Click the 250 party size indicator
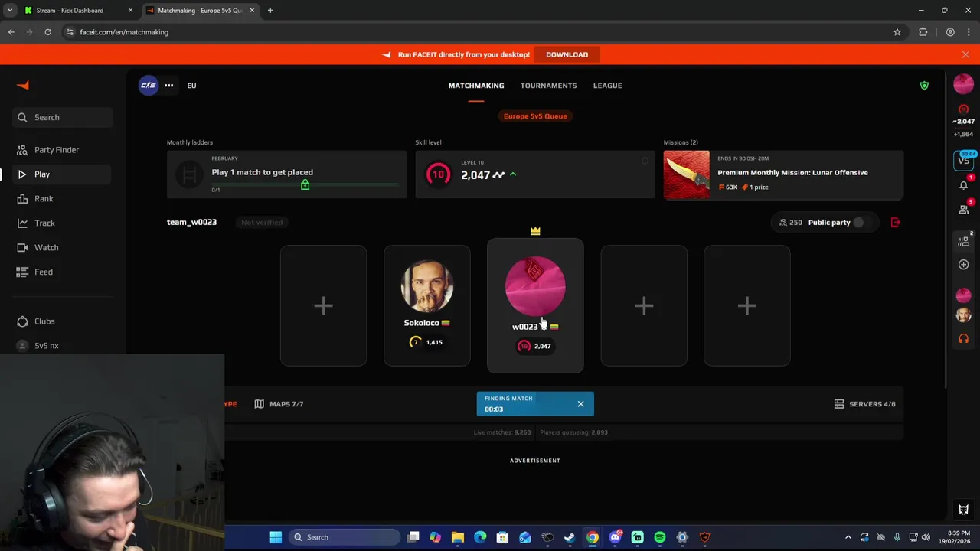This screenshot has width=980, height=551. click(x=791, y=223)
